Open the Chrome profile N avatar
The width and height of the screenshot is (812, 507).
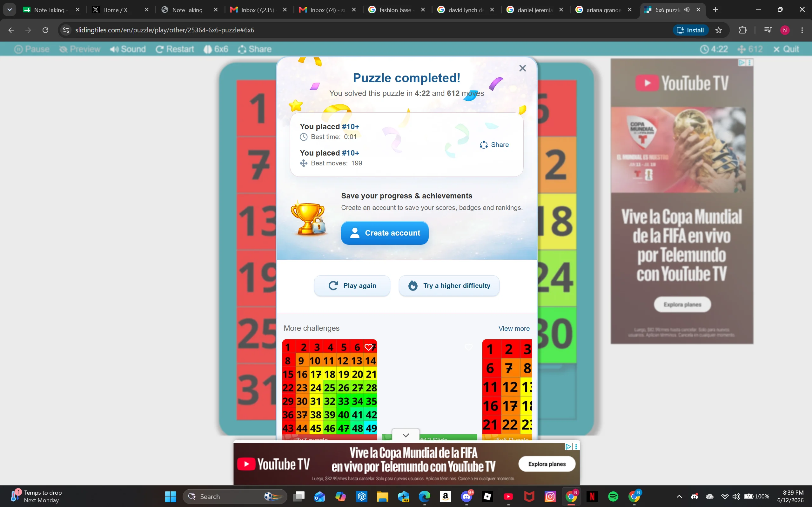pos(785,30)
